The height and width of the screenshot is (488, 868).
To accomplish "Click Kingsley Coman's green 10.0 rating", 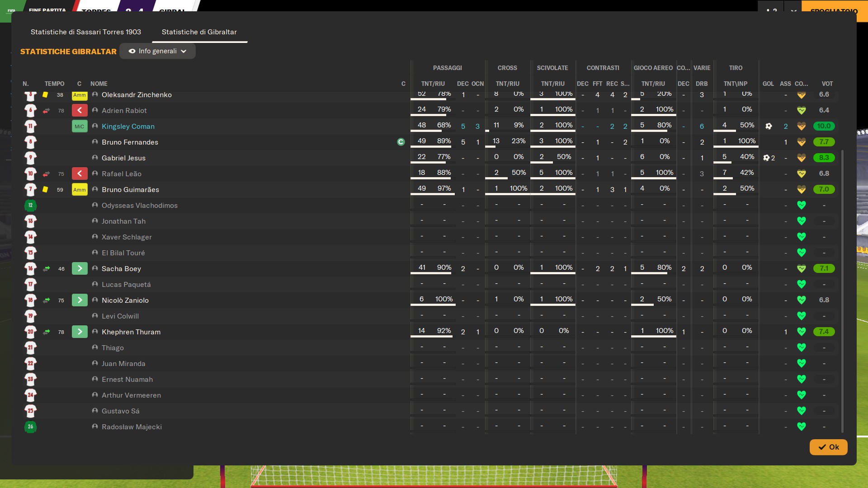I will click(824, 126).
